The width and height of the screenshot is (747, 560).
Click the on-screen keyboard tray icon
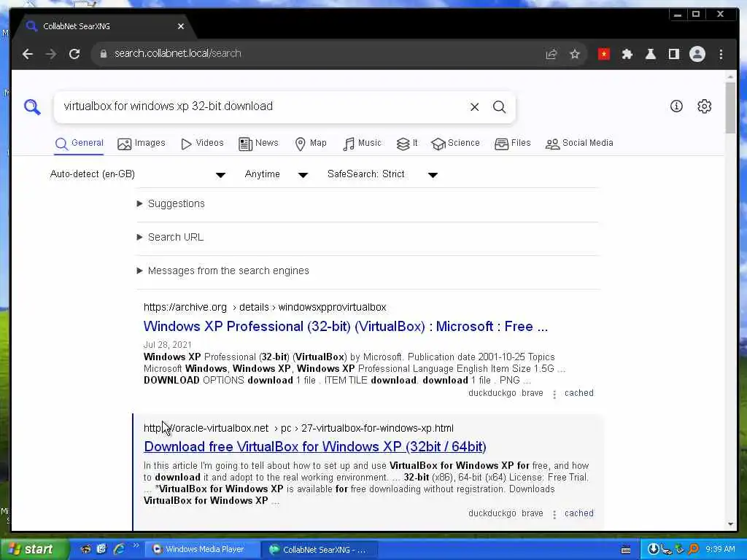[x=626, y=550]
